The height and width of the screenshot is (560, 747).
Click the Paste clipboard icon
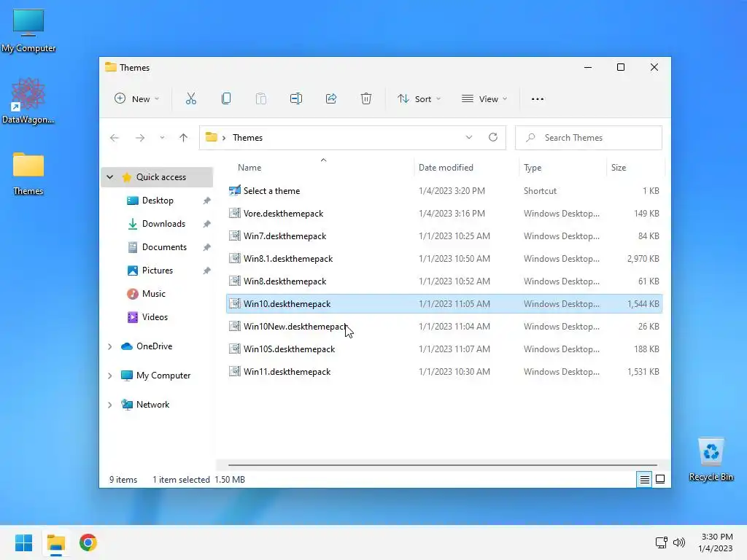261,98
